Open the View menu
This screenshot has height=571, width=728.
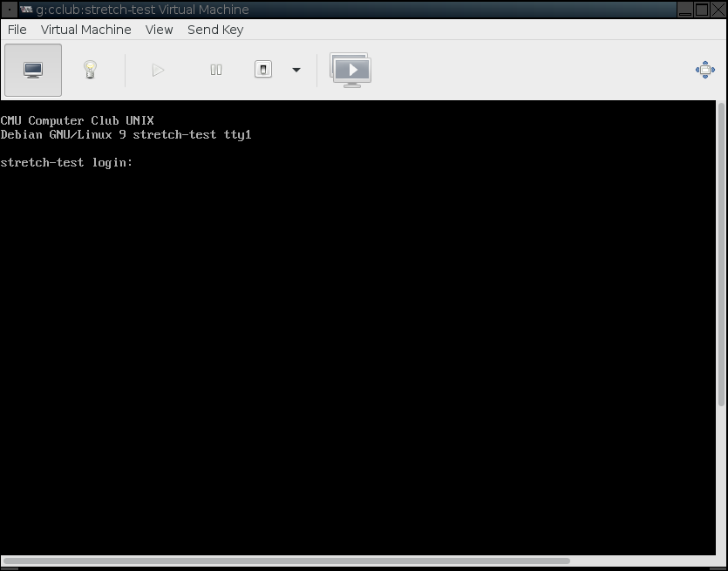tap(159, 30)
